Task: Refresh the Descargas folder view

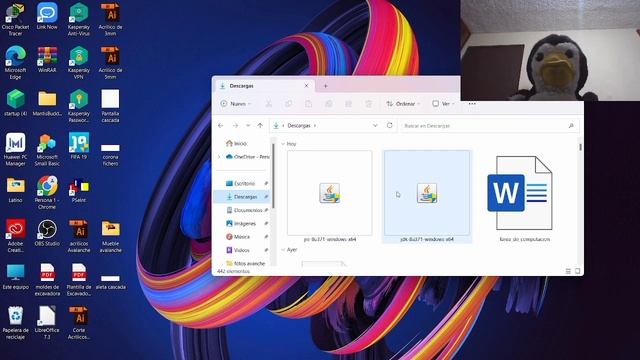Action: point(389,125)
